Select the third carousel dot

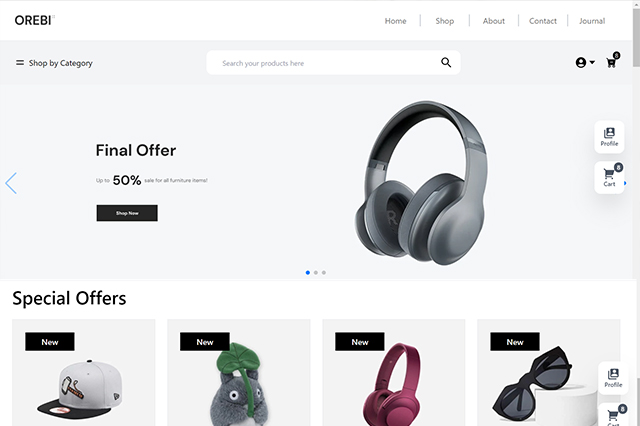pos(324,273)
